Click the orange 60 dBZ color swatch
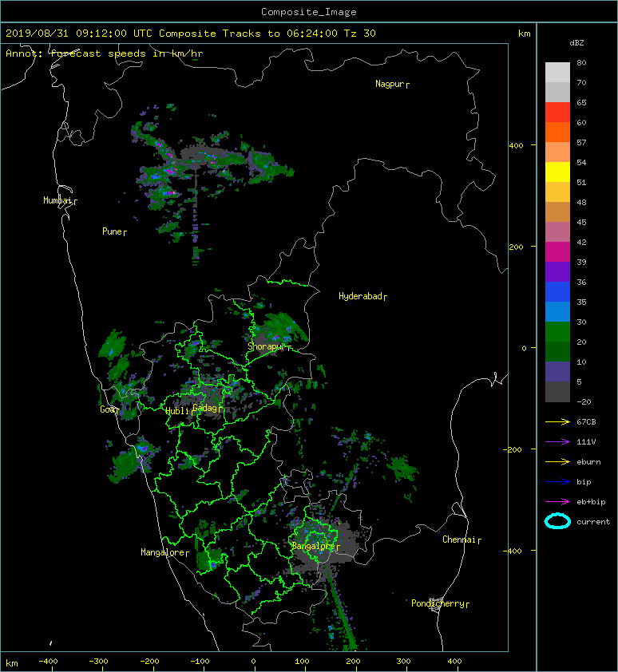 tap(557, 132)
